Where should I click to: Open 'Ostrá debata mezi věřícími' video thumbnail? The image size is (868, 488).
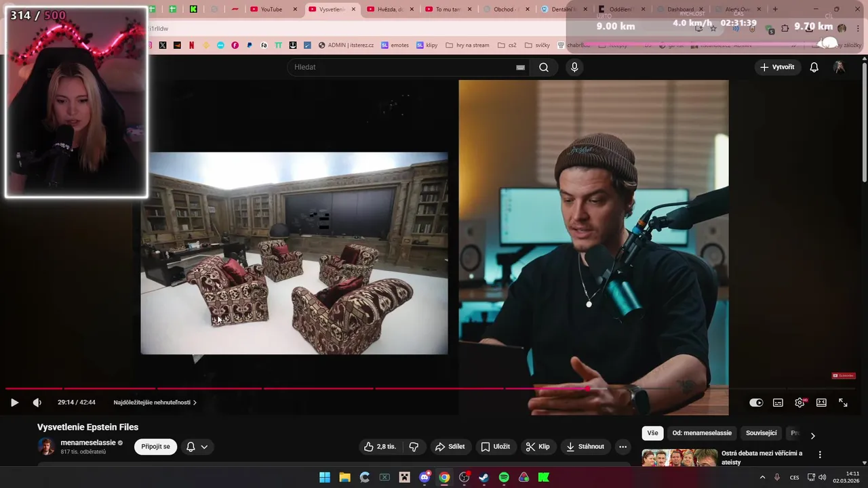(x=679, y=458)
